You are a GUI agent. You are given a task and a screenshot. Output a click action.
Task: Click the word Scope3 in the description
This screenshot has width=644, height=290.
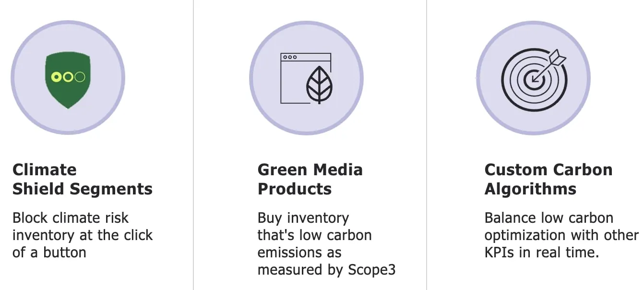point(371,270)
